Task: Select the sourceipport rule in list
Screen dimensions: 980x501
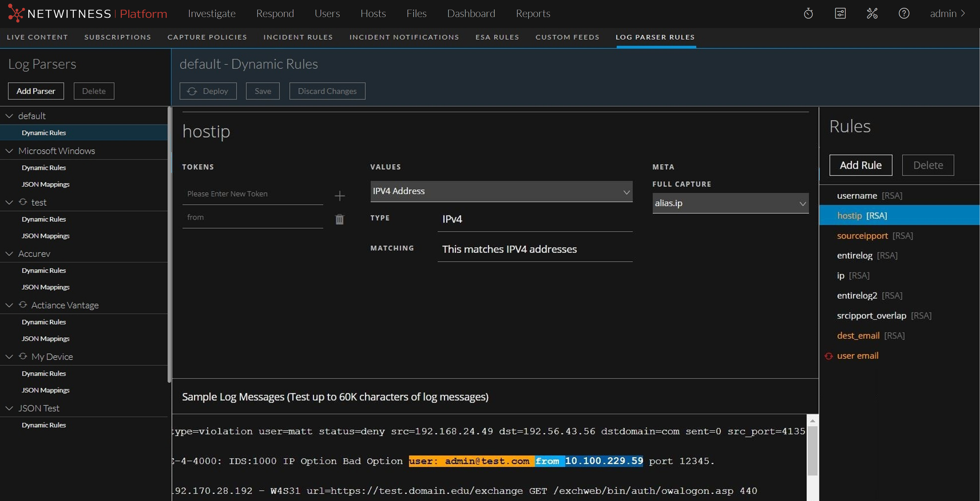Action: [862, 236]
